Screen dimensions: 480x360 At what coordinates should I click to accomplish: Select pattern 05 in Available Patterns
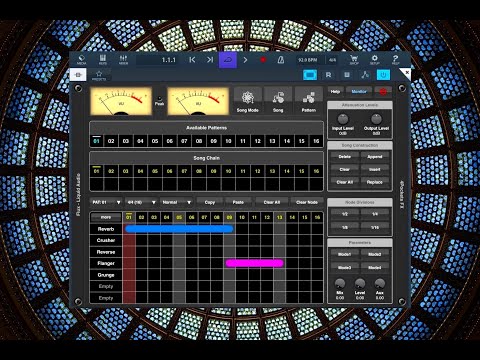(155, 141)
